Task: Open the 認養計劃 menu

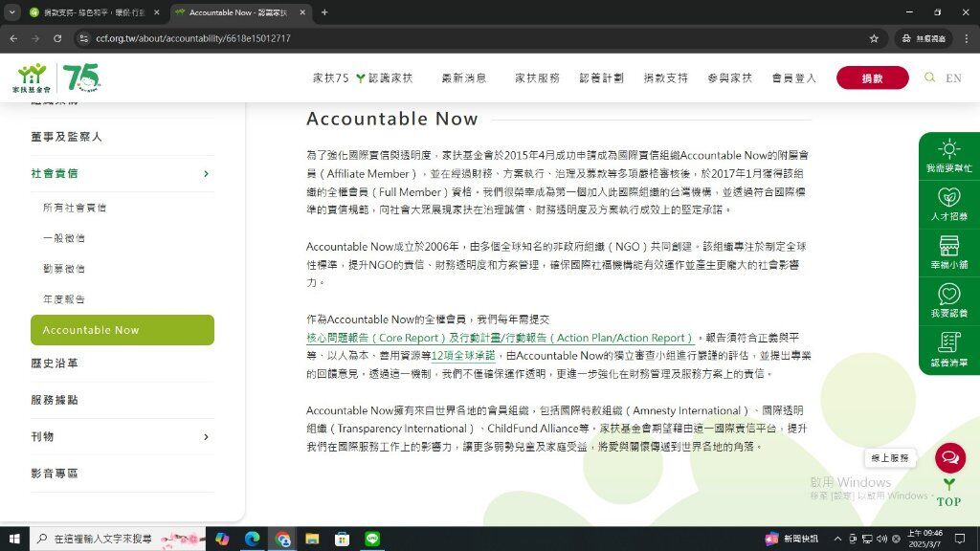Action: (601, 78)
